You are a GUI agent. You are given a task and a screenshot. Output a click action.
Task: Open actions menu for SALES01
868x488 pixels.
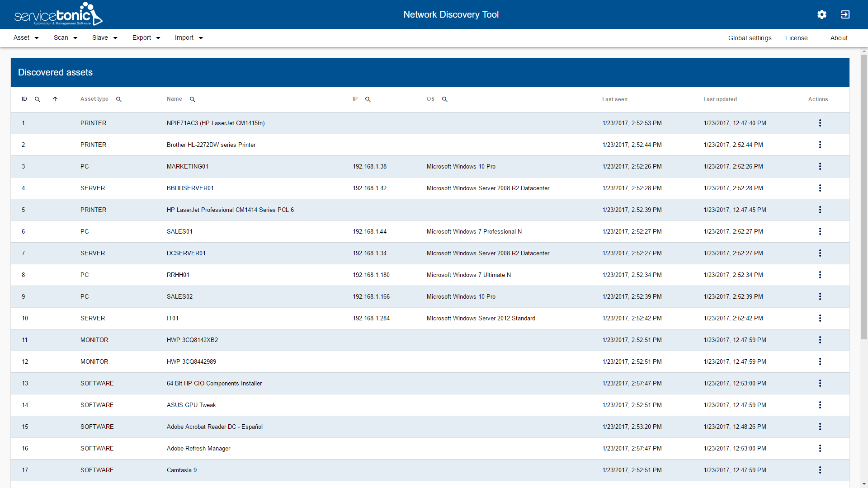(820, 231)
